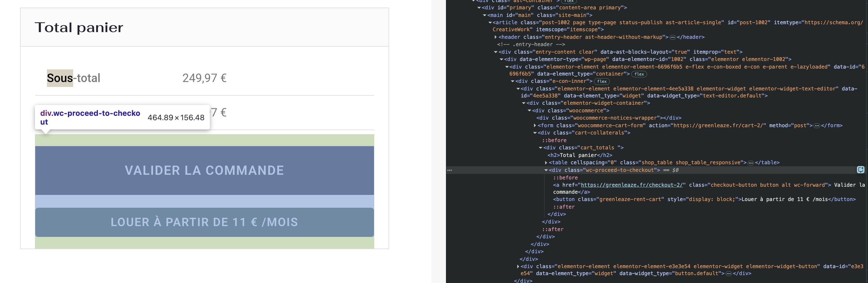The width and height of the screenshot is (868, 283).
Task: Select ::before under wc-proceed-to-checkout
Action: pos(565,178)
